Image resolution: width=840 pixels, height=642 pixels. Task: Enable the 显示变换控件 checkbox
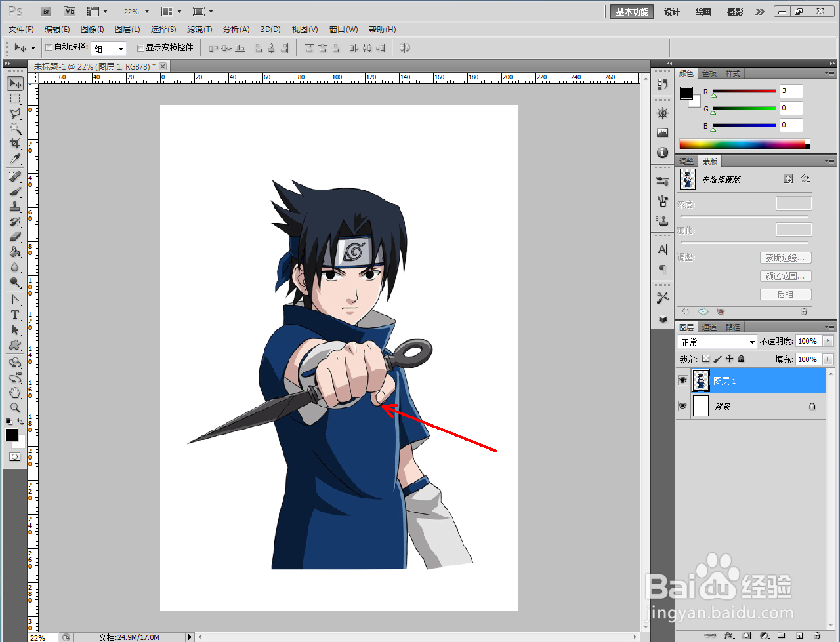tap(140, 48)
